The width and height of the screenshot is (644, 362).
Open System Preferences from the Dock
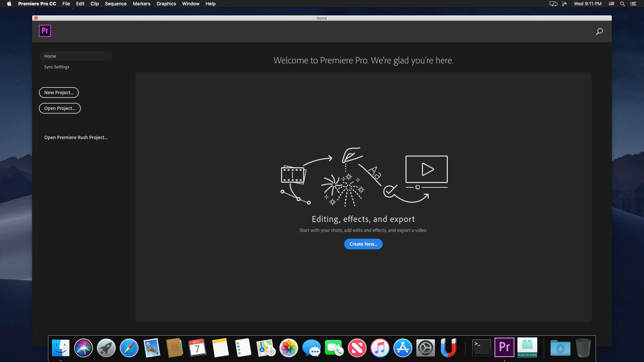point(426,348)
